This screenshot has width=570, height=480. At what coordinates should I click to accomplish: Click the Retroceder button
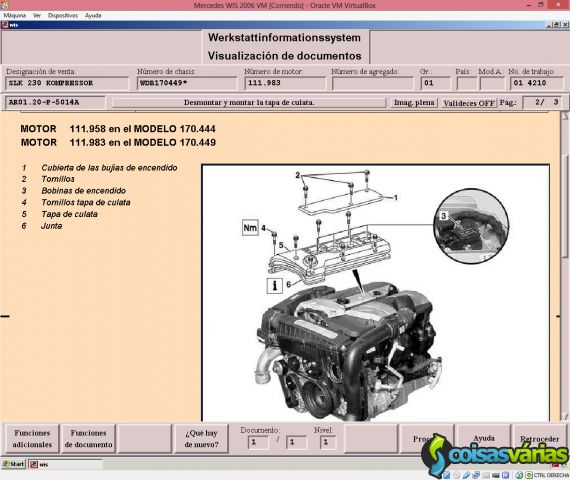click(539, 439)
